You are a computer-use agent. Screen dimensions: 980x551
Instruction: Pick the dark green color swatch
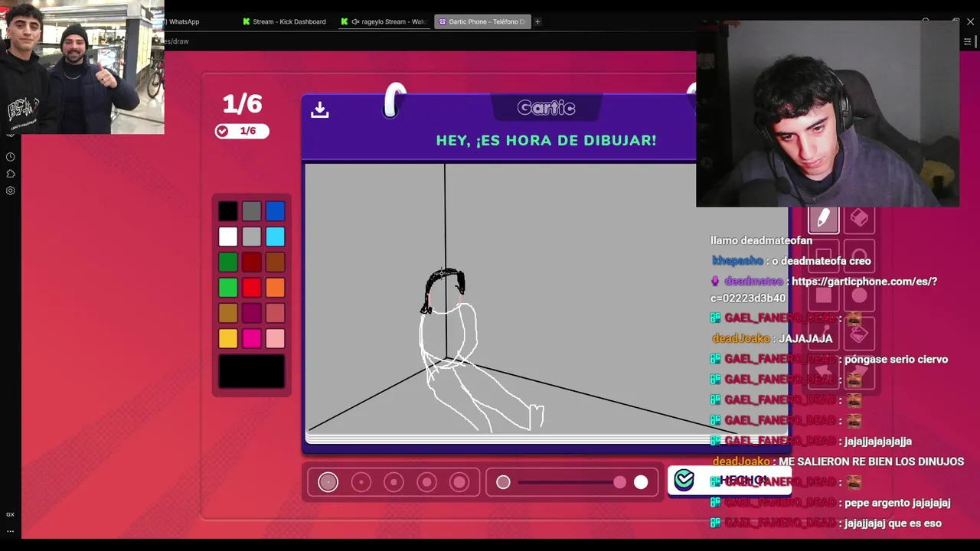(228, 262)
